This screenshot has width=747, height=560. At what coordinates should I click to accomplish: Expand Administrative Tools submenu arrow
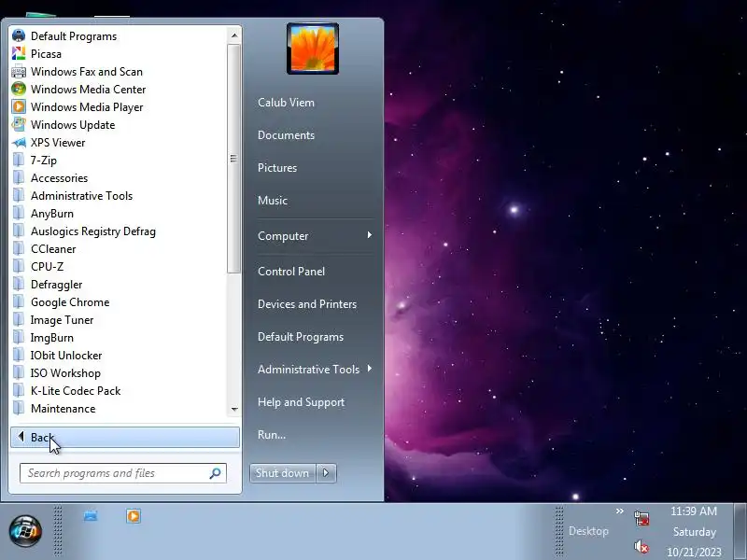369,369
